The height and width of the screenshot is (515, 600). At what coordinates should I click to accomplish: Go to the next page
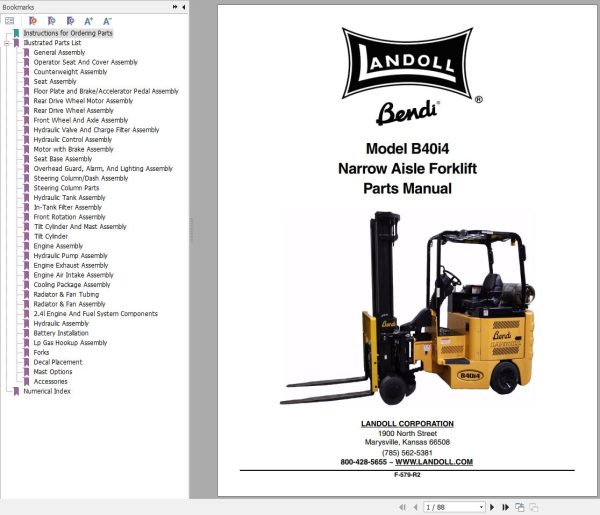[492, 507]
